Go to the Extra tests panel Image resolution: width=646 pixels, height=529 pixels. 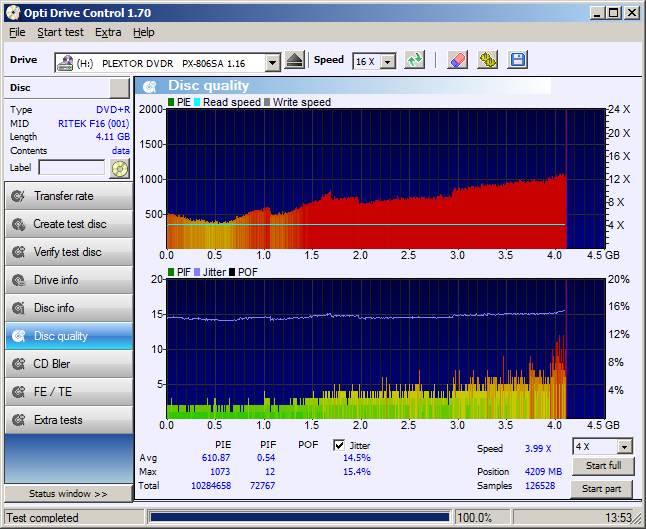click(69, 420)
